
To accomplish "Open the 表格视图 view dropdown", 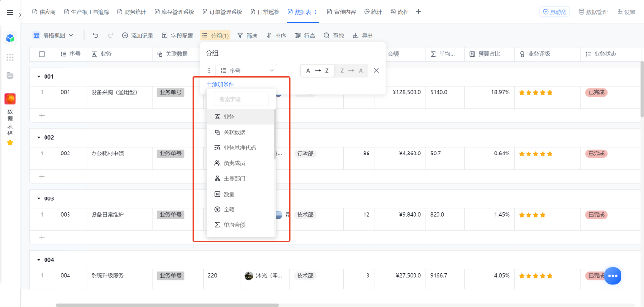I will (x=53, y=35).
